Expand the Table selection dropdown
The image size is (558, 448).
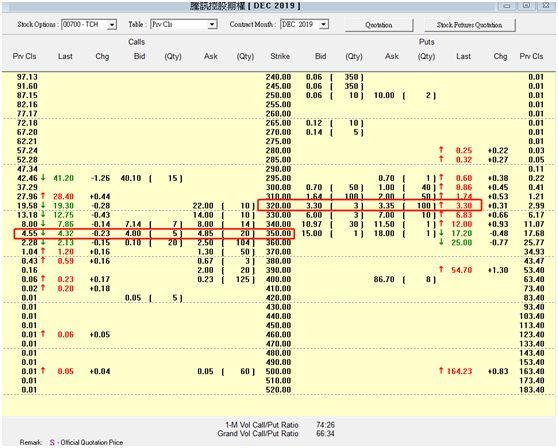(212, 25)
